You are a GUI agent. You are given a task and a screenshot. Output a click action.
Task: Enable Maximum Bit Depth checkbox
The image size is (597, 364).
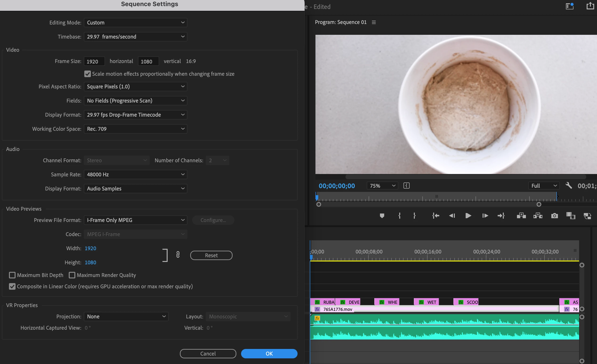coord(12,275)
